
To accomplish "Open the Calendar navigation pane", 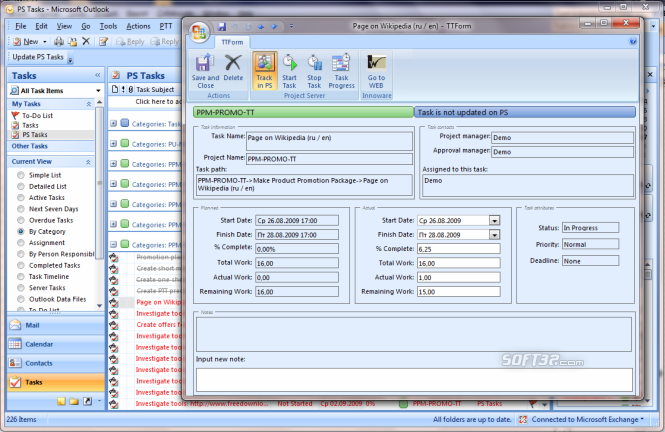I will (x=56, y=344).
